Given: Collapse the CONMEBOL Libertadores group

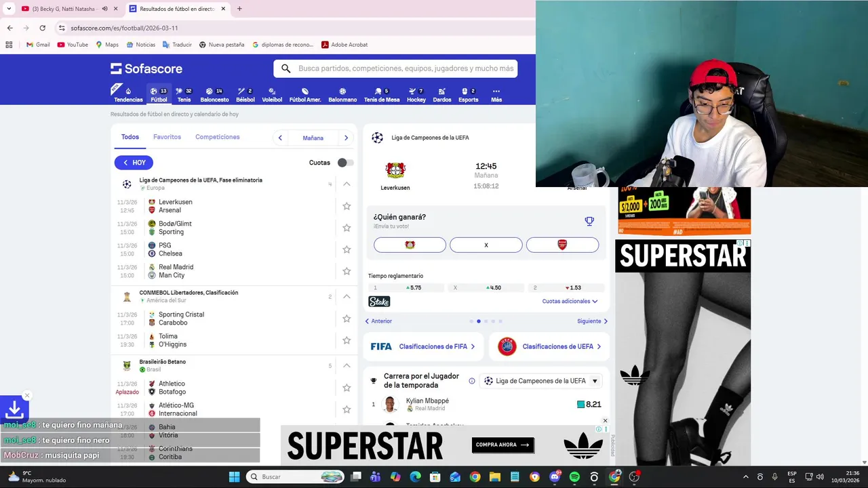Looking at the screenshot, I should point(347,296).
